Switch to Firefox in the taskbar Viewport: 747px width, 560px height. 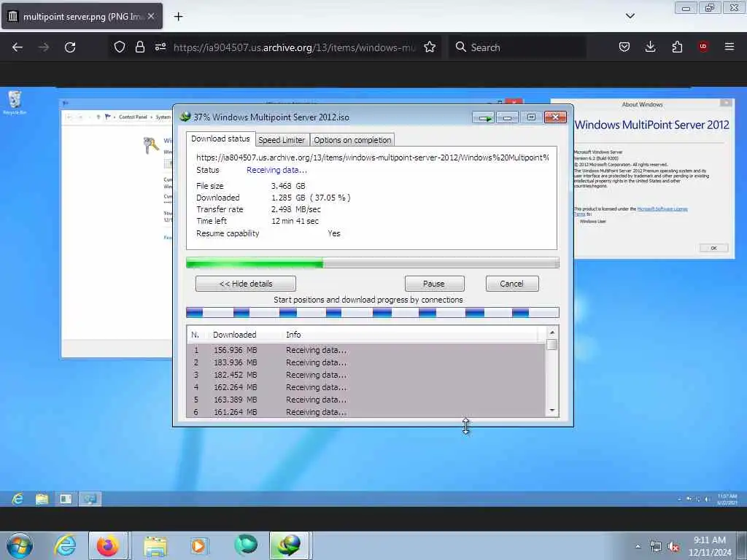click(108, 545)
